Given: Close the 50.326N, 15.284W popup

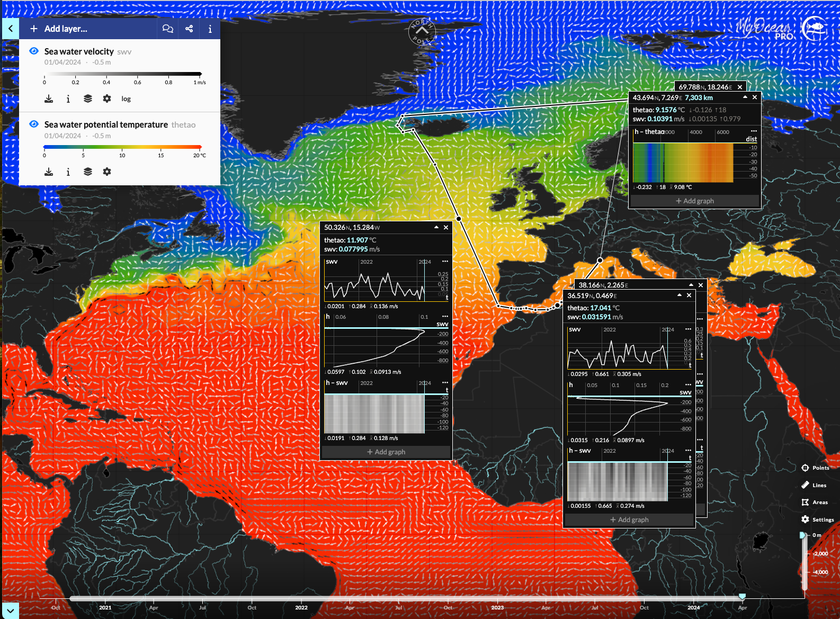Looking at the screenshot, I should [446, 227].
